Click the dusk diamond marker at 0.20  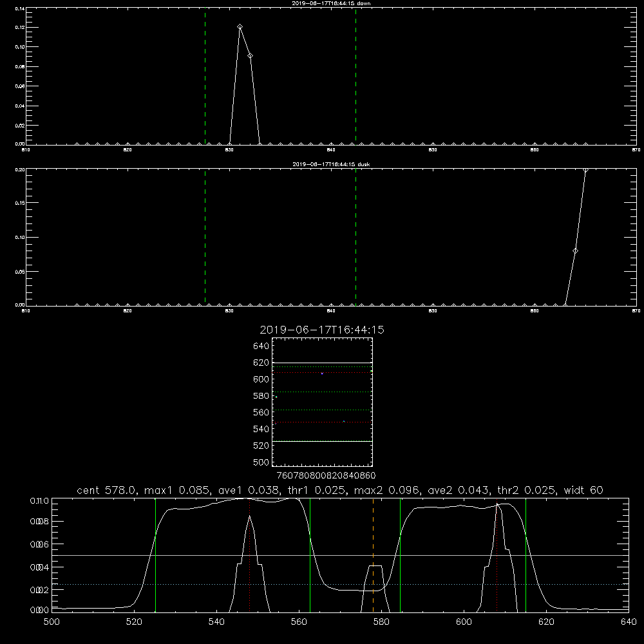[x=585, y=170]
